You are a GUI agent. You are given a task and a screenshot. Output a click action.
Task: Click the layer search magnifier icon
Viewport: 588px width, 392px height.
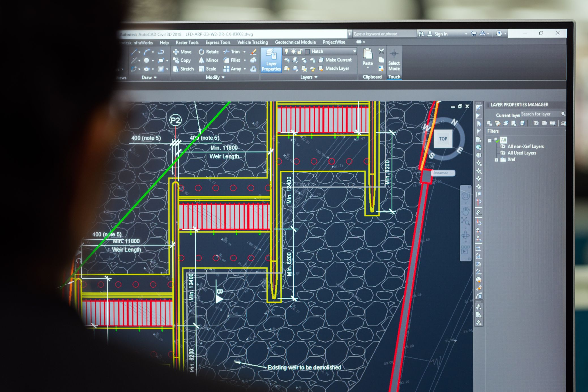563,114
